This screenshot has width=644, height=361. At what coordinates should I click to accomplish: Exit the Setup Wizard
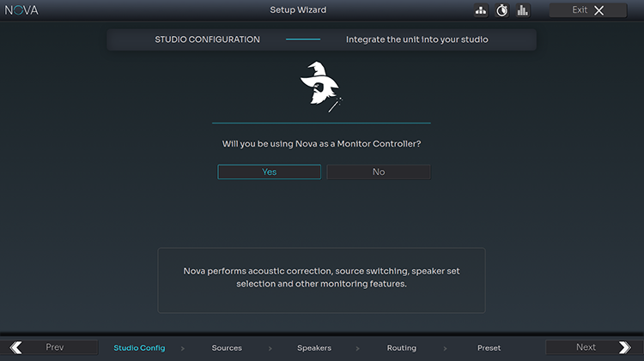(588, 10)
